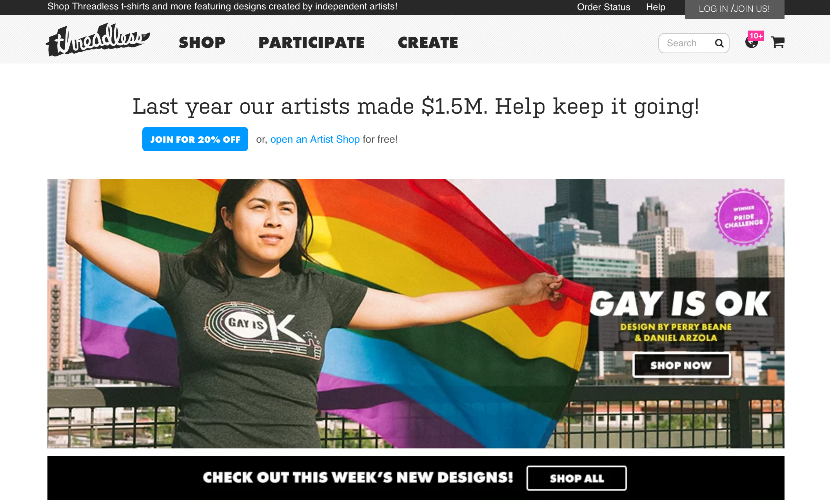Open the SHOP menu
This screenshot has height=504, width=830.
tap(202, 42)
